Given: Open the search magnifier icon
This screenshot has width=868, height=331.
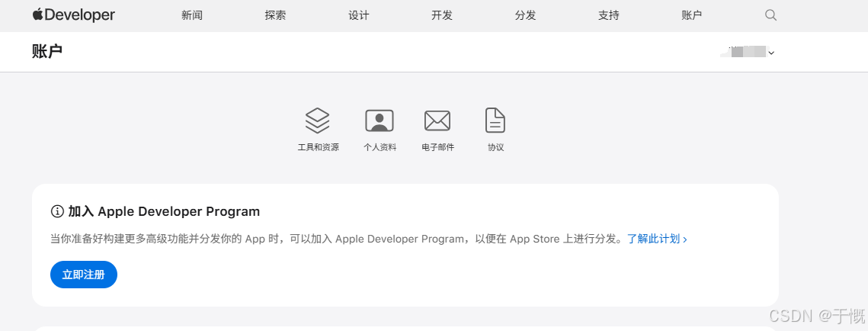Looking at the screenshot, I should [x=770, y=15].
